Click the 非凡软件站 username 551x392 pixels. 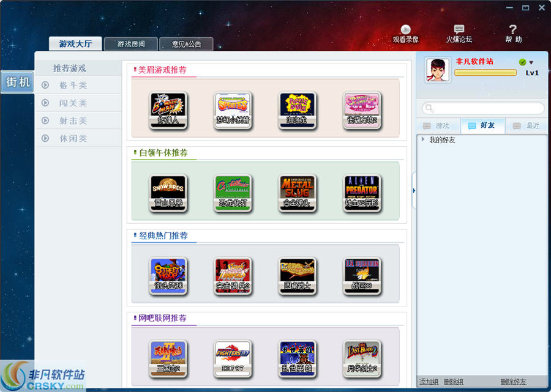point(474,61)
